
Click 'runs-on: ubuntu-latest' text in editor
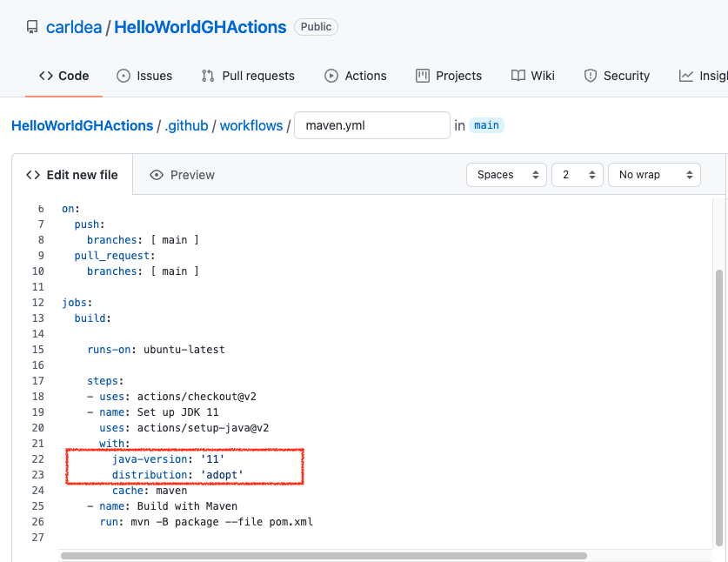tap(156, 350)
